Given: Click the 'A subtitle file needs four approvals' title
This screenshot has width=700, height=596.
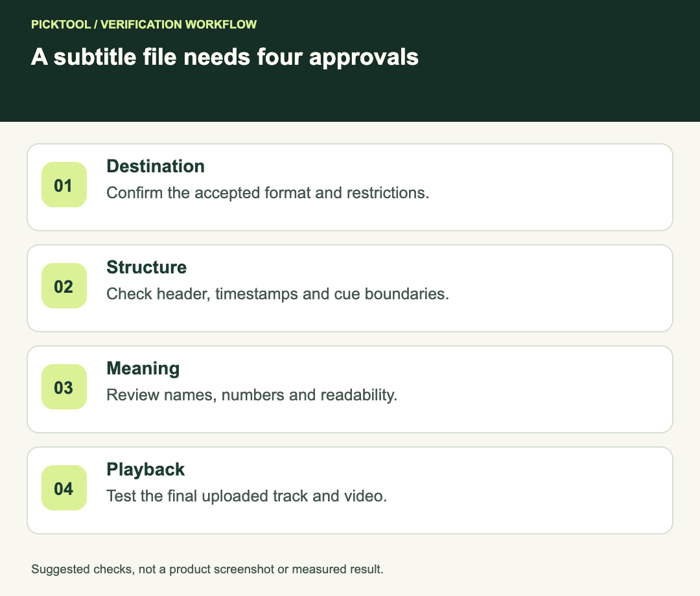Looking at the screenshot, I should (224, 58).
